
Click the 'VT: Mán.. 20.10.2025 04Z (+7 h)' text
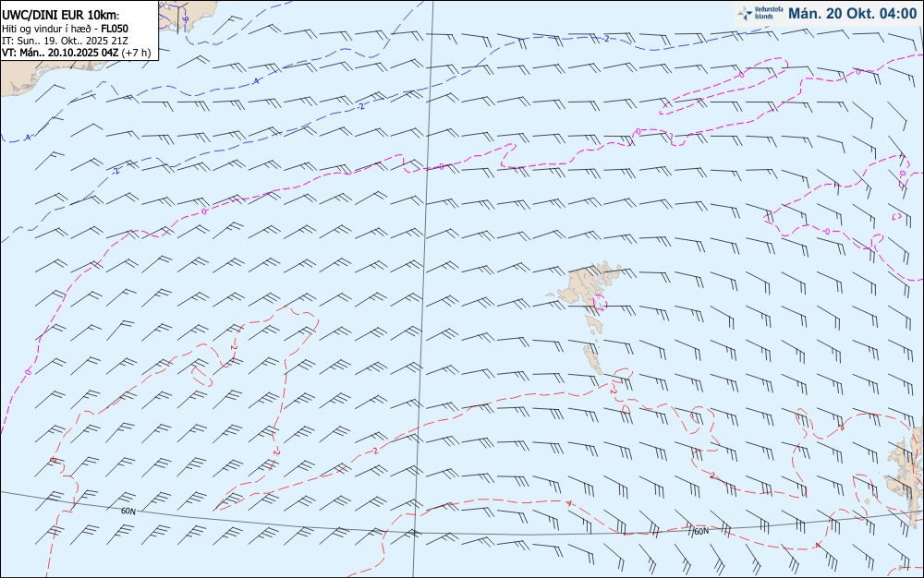76,53
